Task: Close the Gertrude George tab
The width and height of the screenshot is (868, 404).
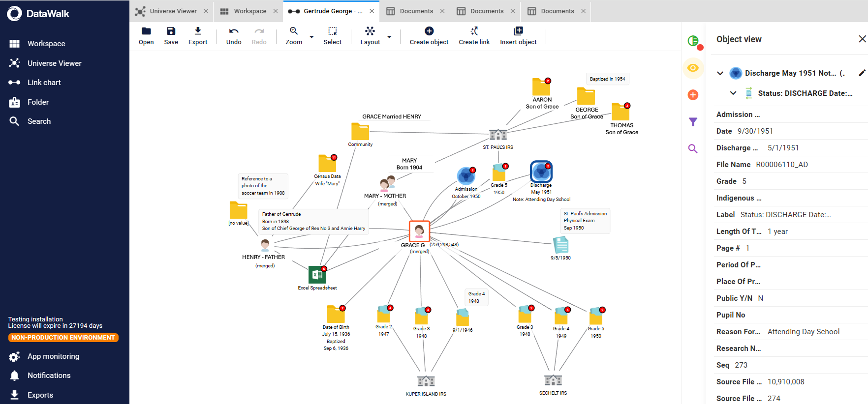Action: tap(372, 11)
